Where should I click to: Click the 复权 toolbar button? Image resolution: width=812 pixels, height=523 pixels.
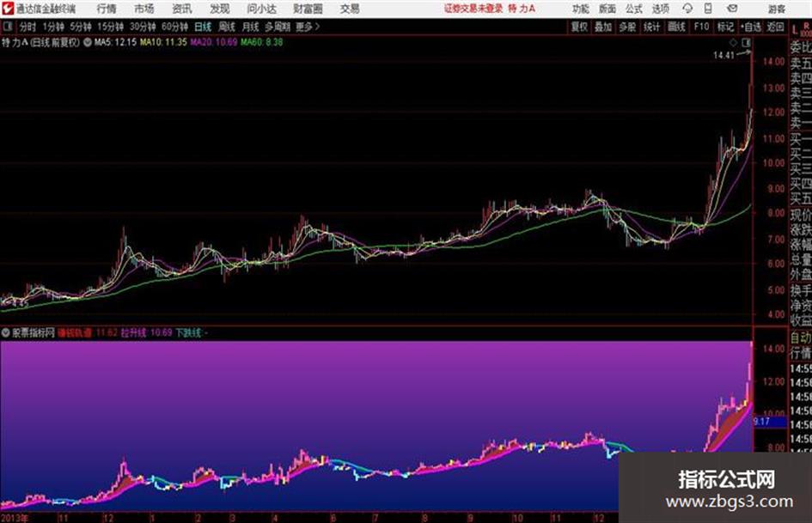pyautogui.click(x=579, y=27)
